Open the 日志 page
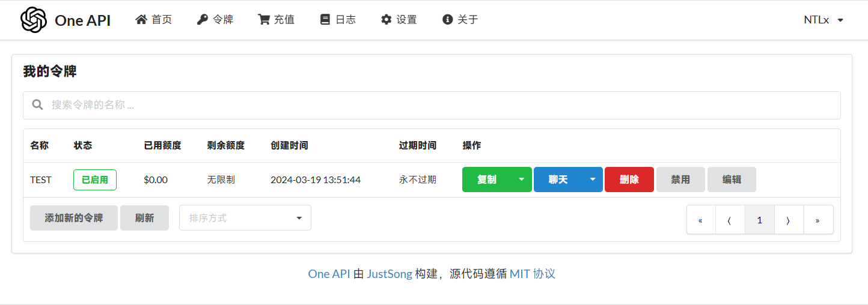The image size is (868, 305). (x=338, y=20)
